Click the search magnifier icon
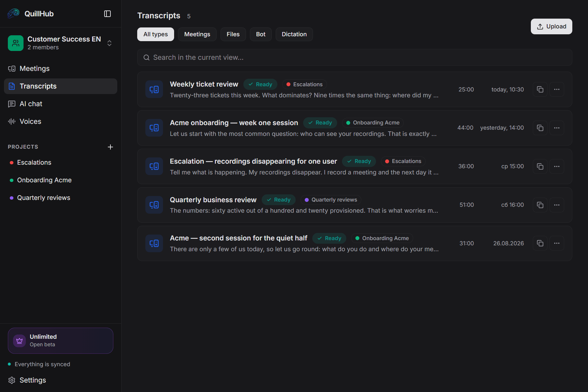588x392 pixels. pos(147,57)
